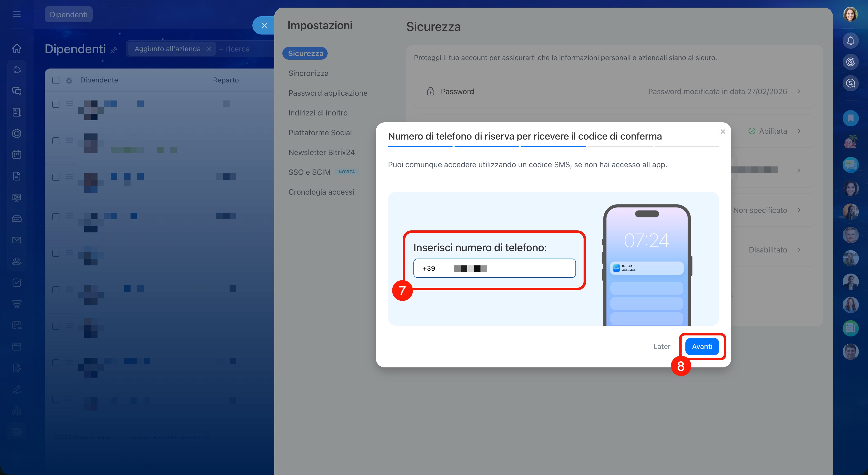Expand the Password row chevron
The height and width of the screenshot is (475, 868).
(x=799, y=92)
